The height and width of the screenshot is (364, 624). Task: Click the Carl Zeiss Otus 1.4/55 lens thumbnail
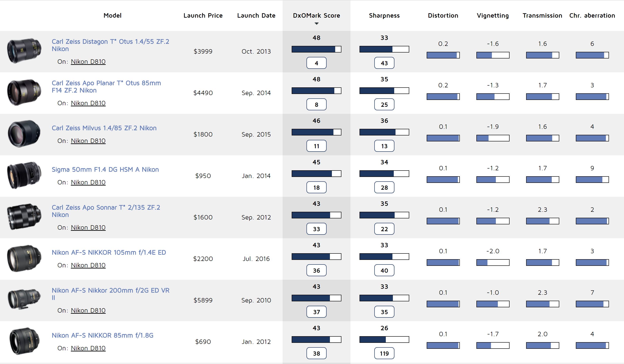24,51
